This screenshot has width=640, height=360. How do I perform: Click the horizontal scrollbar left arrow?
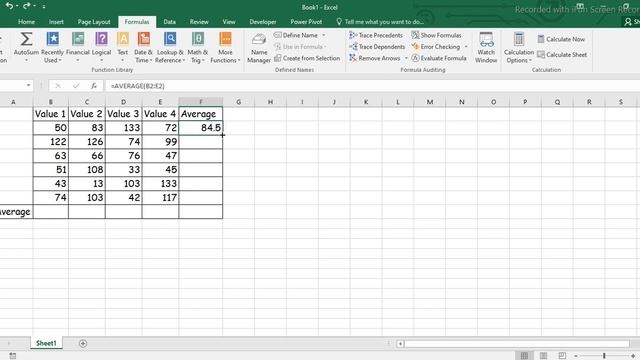400,344
